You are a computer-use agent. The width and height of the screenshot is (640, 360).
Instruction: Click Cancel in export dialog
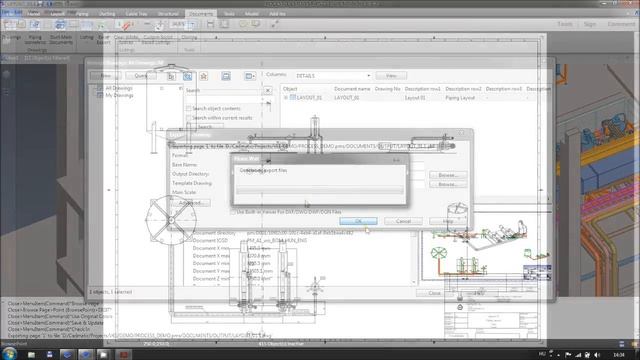tap(403, 221)
